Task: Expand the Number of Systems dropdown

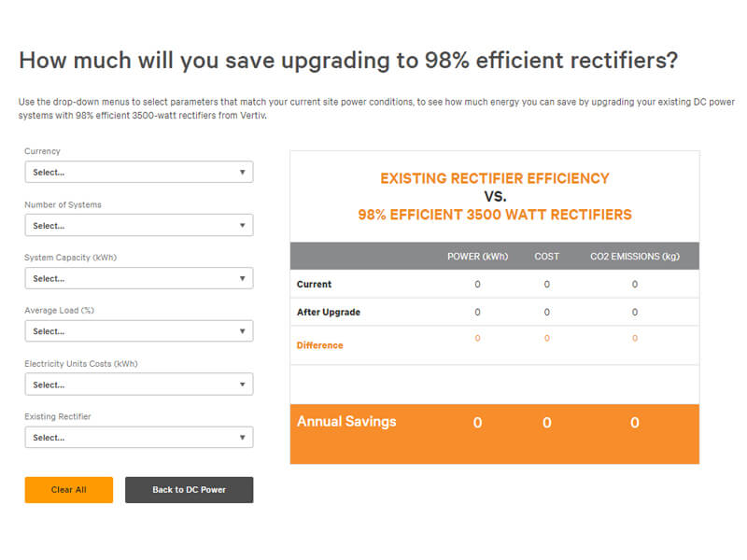Action: coord(138,226)
